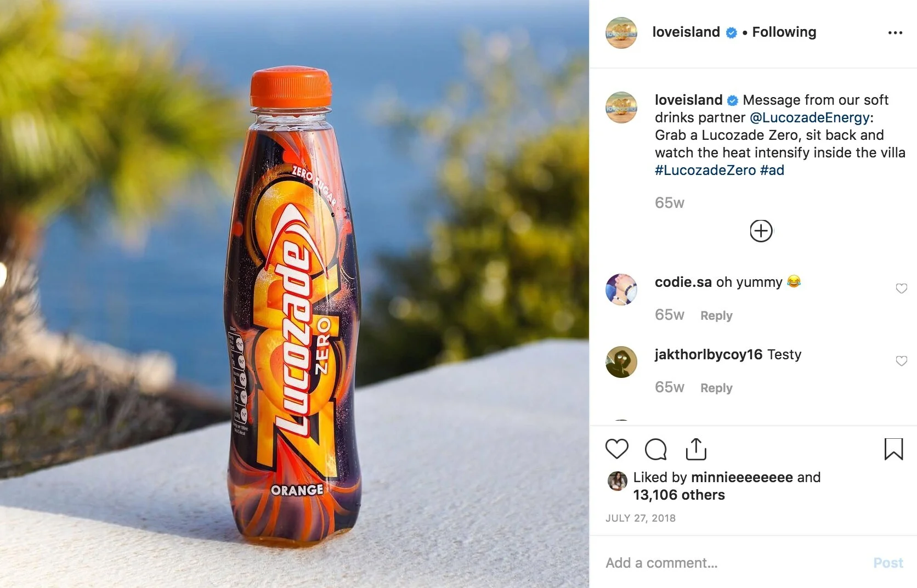Focus the Add a comment field

pos(735,563)
